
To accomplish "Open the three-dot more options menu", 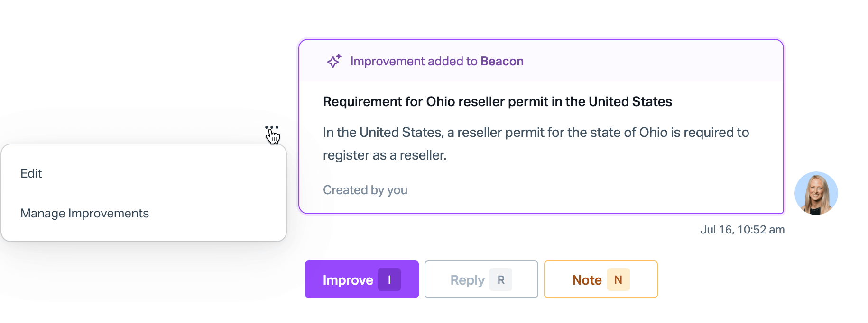I will click(272, 128).
